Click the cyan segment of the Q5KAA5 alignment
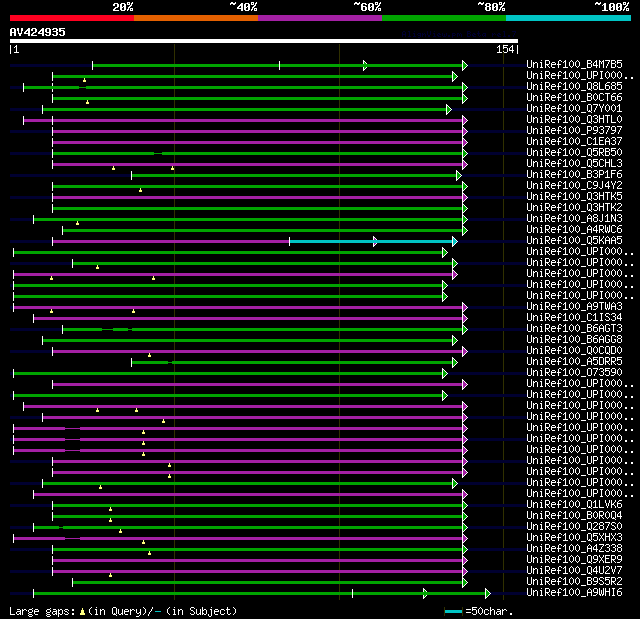 click(x=371, y=242)
